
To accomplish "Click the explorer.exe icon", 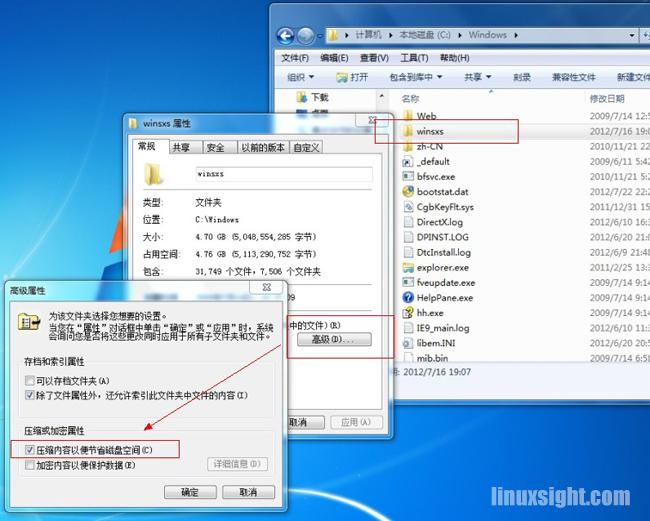I will point(408,267).
